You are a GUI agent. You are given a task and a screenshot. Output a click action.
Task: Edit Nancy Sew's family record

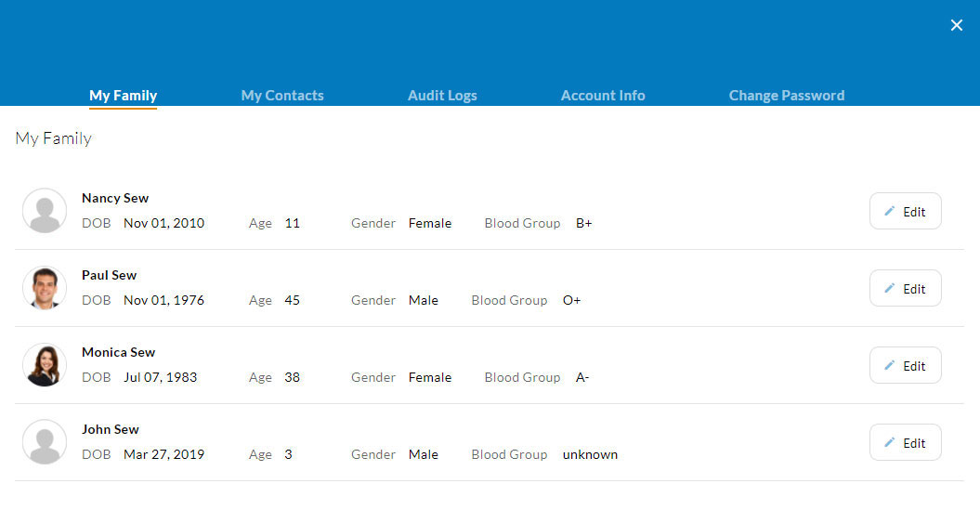(906, 211)
